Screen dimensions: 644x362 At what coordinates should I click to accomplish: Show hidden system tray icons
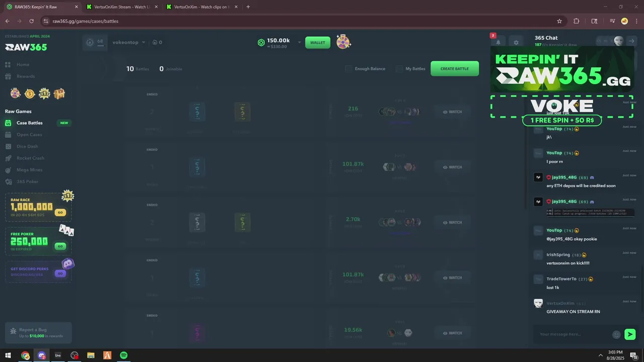click(x=601, y=355)
